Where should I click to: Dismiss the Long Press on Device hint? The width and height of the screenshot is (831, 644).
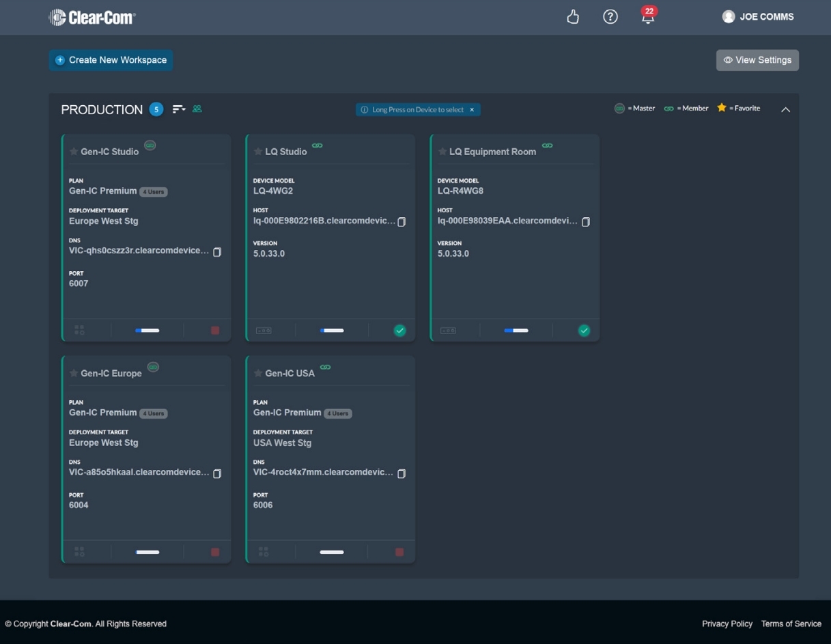tap(472, 109)
